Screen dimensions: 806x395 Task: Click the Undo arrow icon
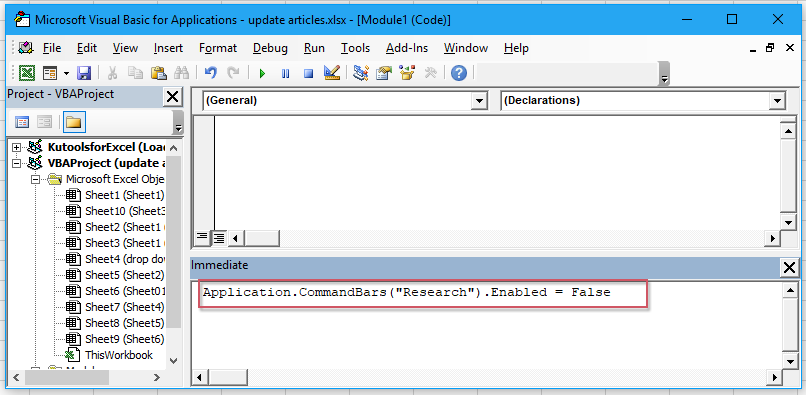coord(210,73)
